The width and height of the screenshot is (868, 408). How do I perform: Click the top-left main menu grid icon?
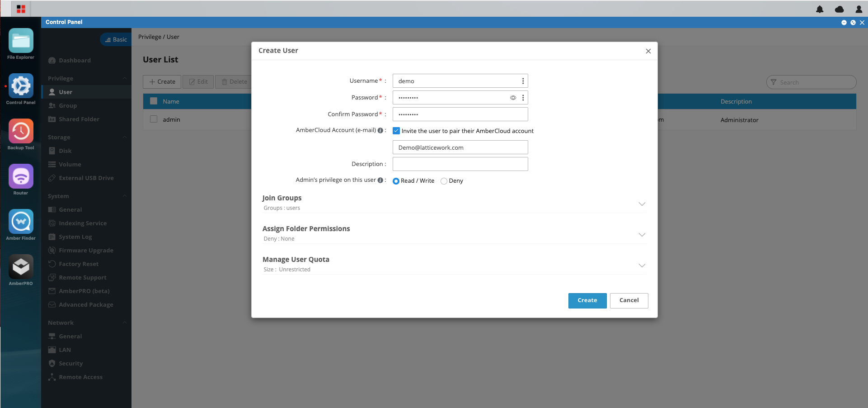pos(21,9)
